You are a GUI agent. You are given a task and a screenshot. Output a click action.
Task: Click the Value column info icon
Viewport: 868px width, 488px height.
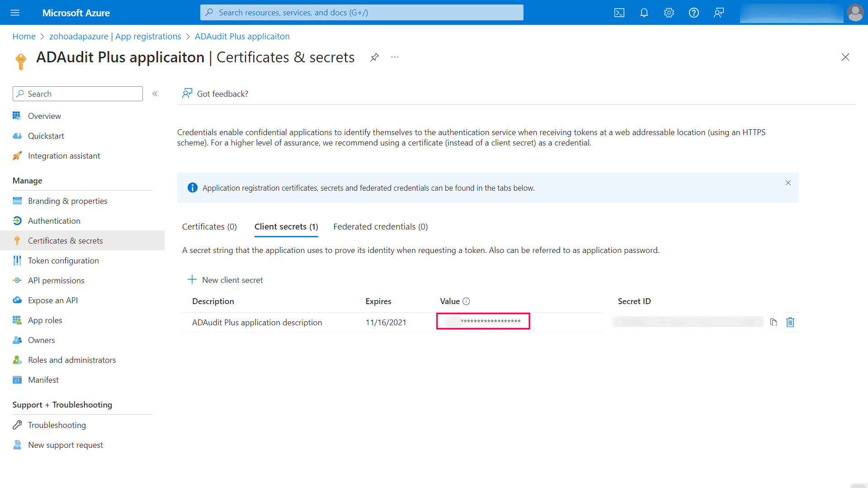(x=467, y=301)
